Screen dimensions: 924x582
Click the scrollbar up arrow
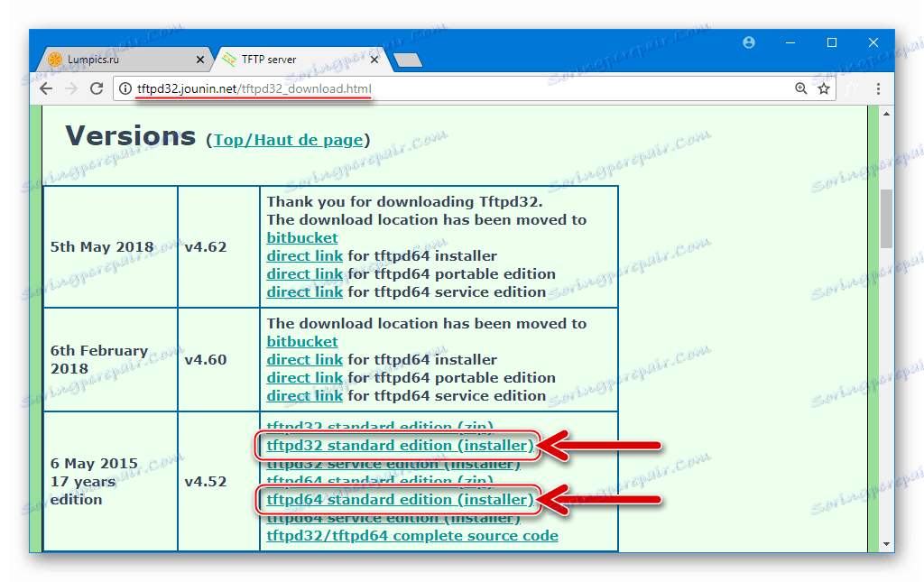point(886,114)
